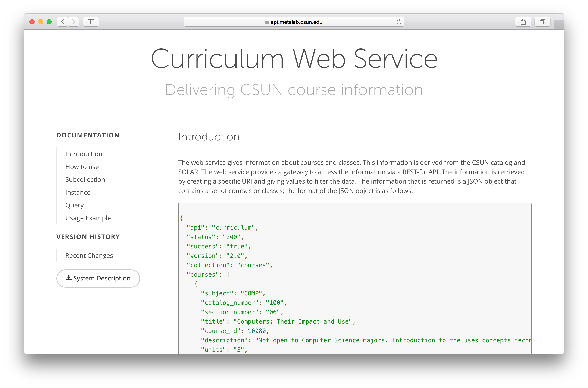Go to the Instance documentation link
Image resolution: width=588 pixels, height=388 pixels.
78,192
